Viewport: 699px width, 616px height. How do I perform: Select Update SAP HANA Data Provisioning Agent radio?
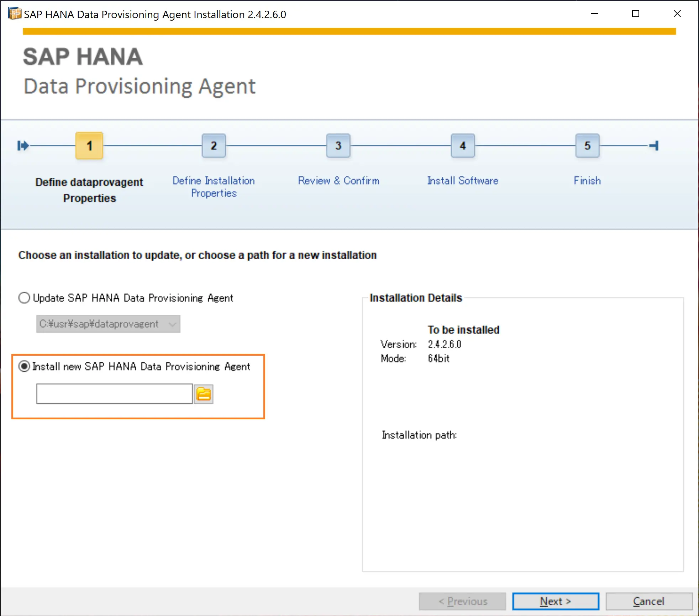point(24,298)
